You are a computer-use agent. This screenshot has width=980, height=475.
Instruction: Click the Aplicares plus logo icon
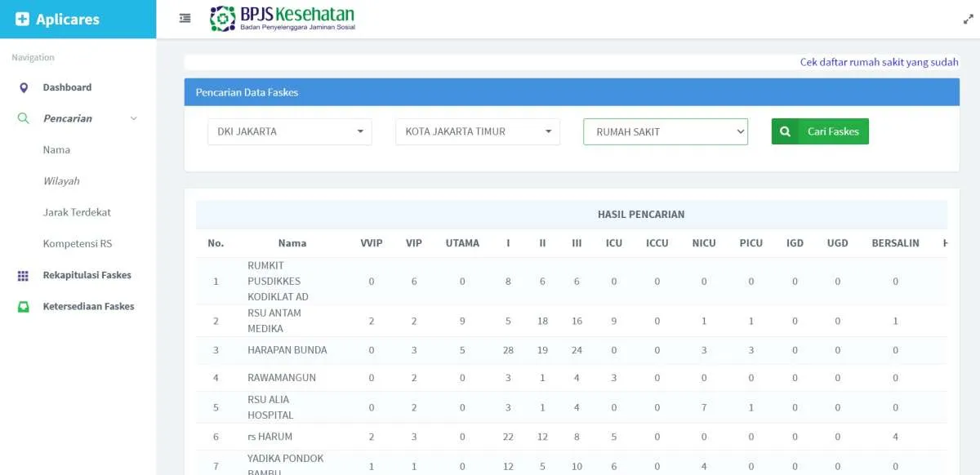[22, 20]
